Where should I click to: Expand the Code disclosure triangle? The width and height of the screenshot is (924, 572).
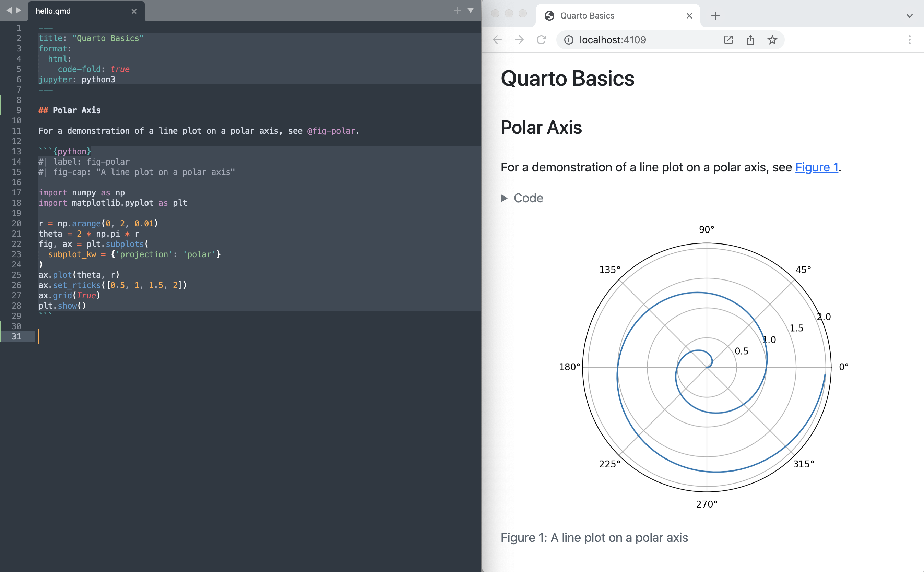505,198
